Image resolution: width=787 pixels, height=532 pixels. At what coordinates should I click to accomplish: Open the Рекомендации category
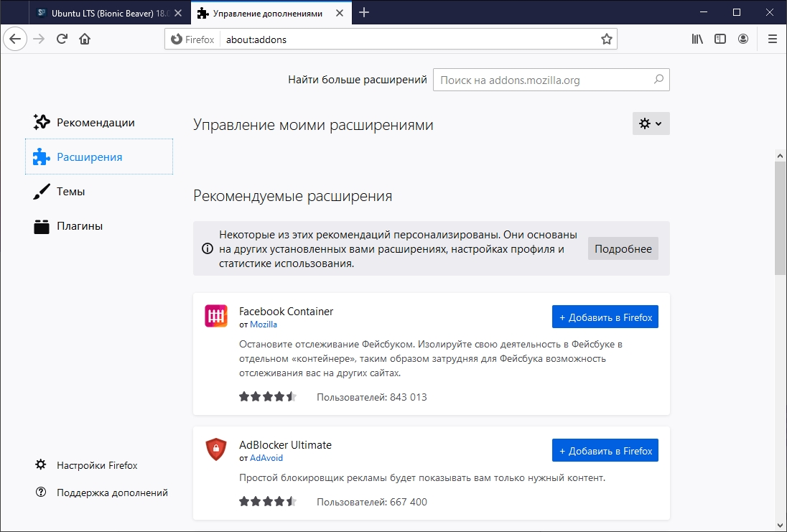click(99, 123)
